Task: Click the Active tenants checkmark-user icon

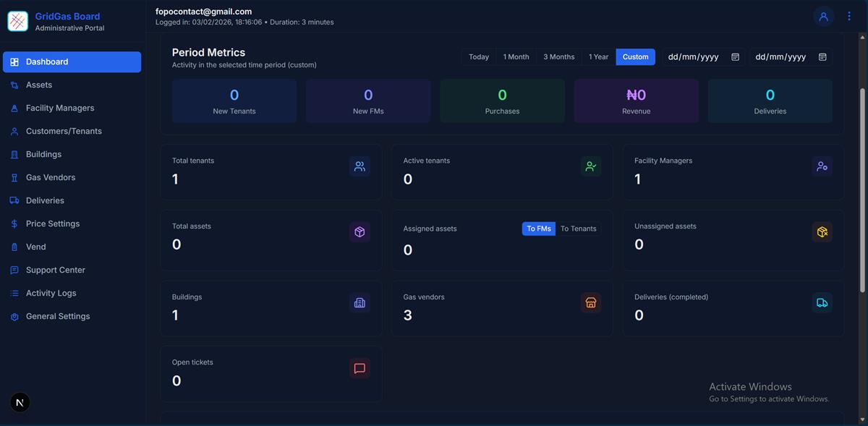Action: (591, 166)
